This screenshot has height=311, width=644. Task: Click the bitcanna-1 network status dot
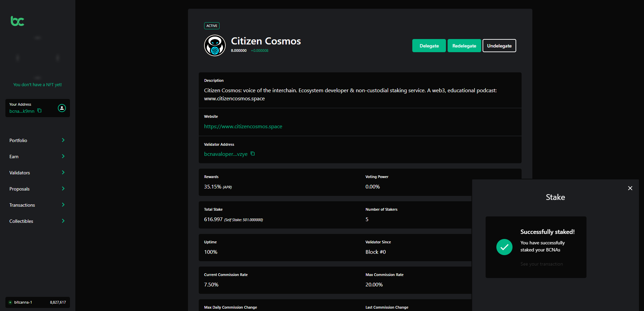(10, 302)
